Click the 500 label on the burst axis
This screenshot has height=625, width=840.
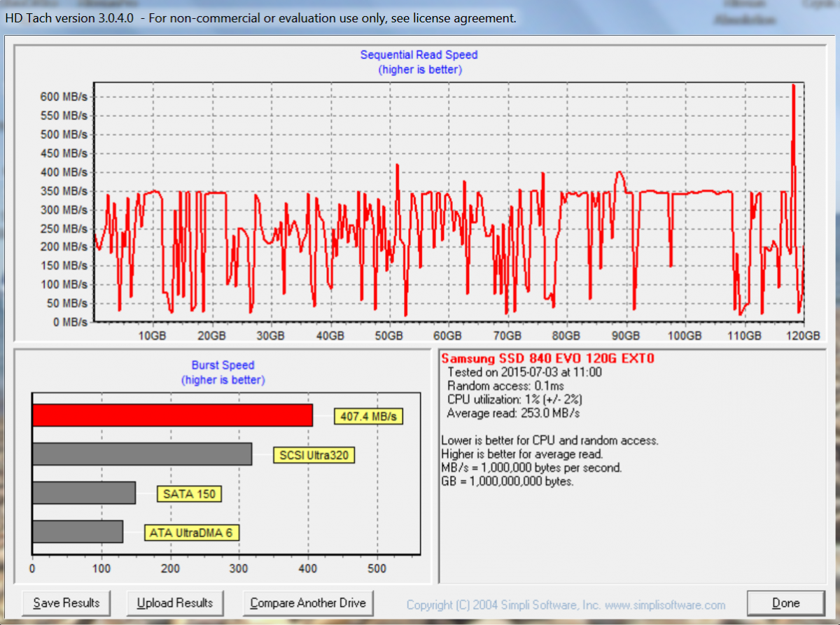[377, 567]
